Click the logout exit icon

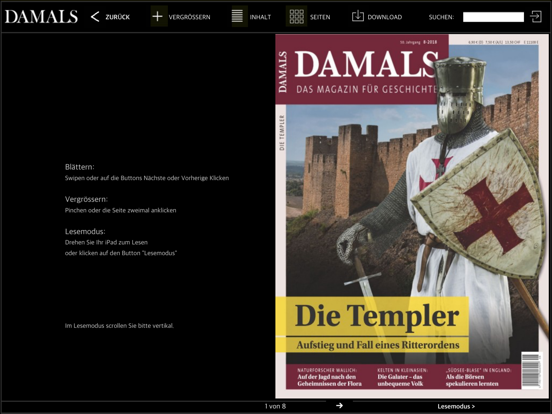click(536, 17)
